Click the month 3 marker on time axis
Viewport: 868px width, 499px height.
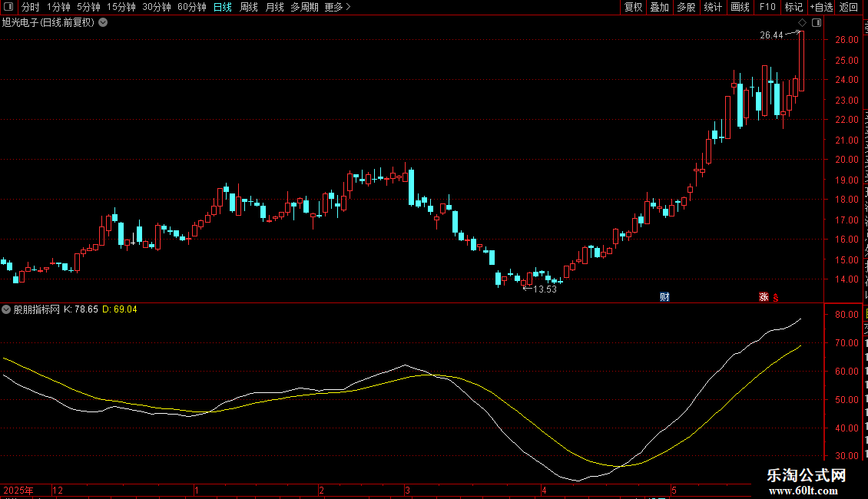(x=407, y=490)
